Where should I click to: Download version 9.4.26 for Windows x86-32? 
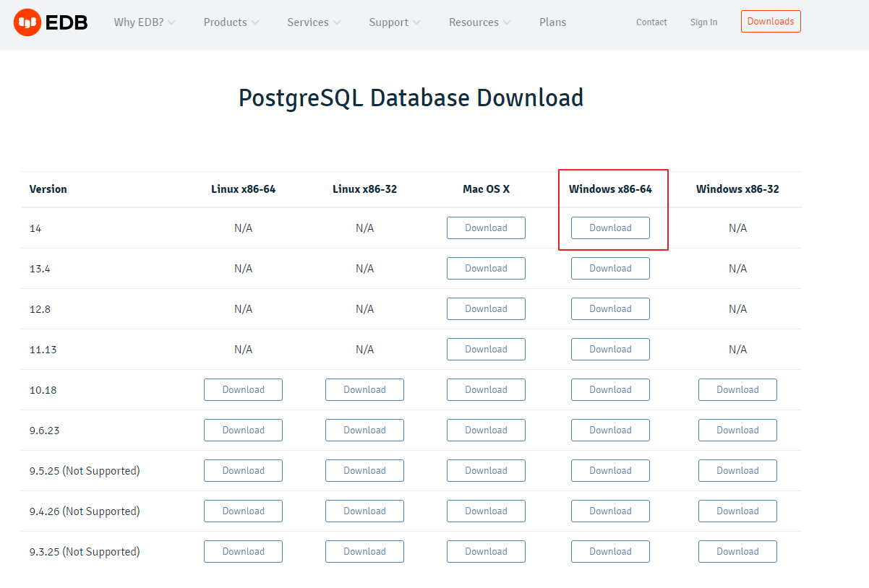pos(737,511)
